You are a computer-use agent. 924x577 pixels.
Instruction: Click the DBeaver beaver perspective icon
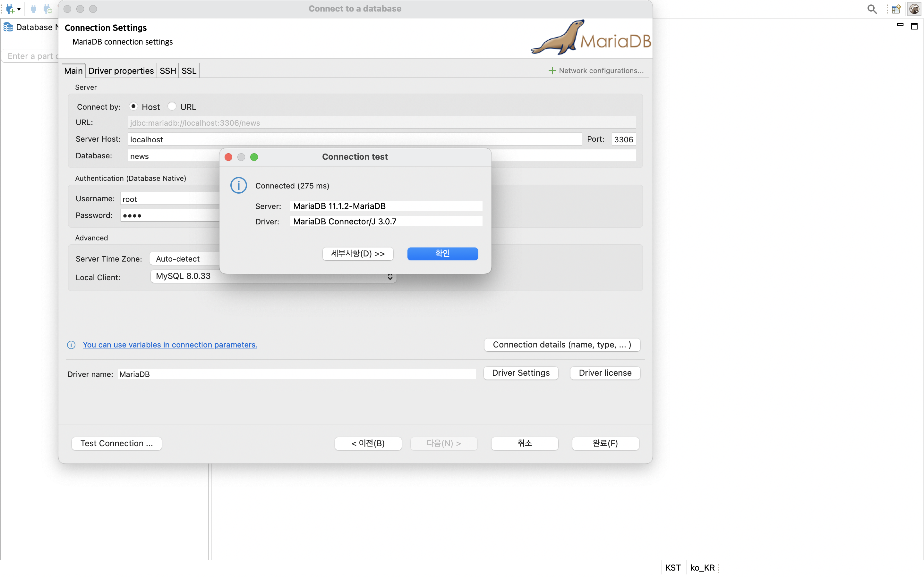coord(914,9)
